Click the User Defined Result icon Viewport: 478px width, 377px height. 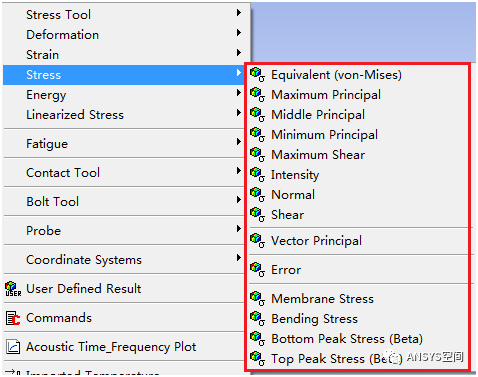(x=13, y=289)
